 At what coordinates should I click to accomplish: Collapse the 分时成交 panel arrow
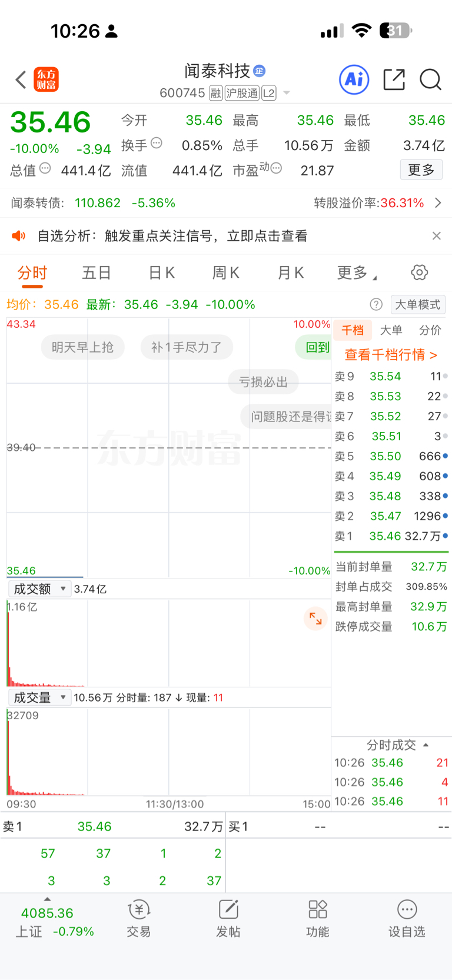[x=426, y=745]
